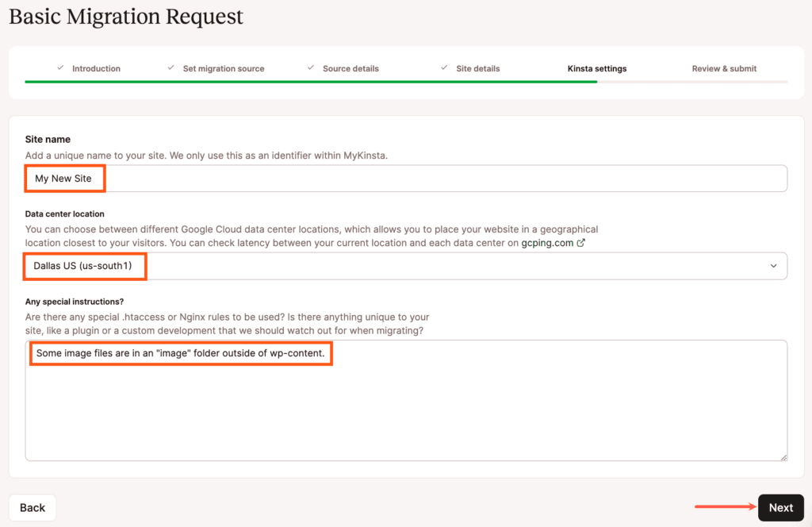Click Next to continue the migration

(x=780, y=508)
